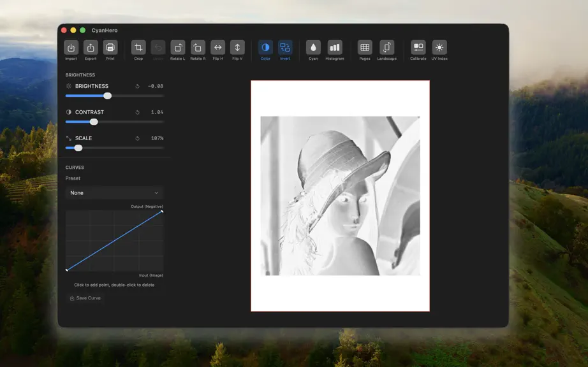
Task: Click the BRIGHTNESS section heading at top
Action: [x=80, y=75]
